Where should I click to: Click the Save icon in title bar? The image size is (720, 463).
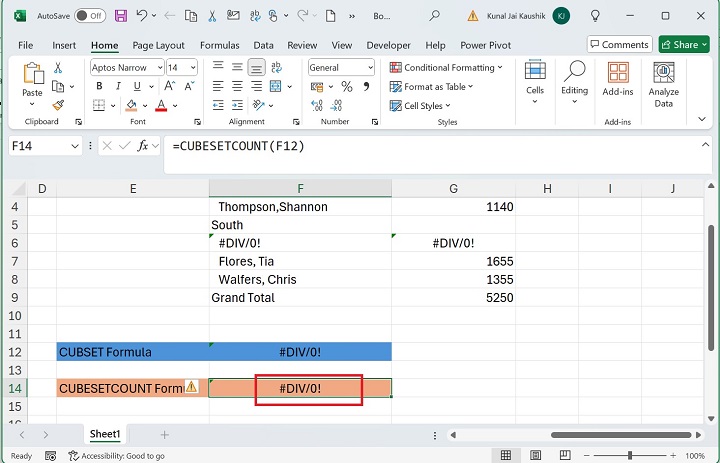pyautogui.click(x=121, y=16)
